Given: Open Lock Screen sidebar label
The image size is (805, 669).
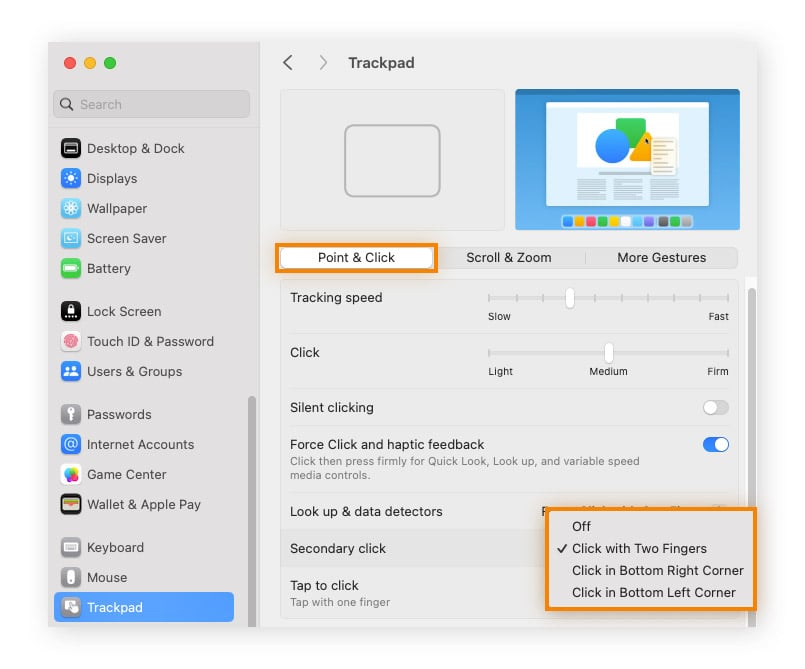Looking at the screenshot, I should 124,311.
